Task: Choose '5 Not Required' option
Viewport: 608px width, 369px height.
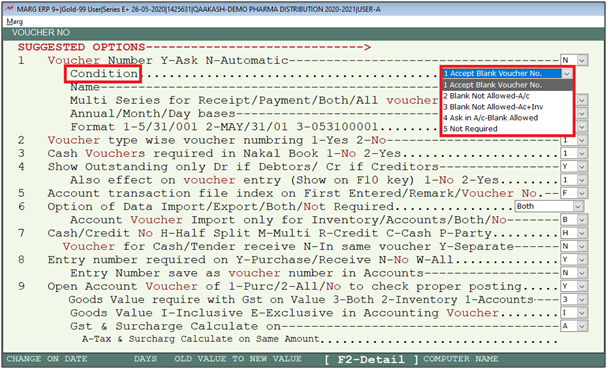Action: pyautogui.click(x=507, y=128)
